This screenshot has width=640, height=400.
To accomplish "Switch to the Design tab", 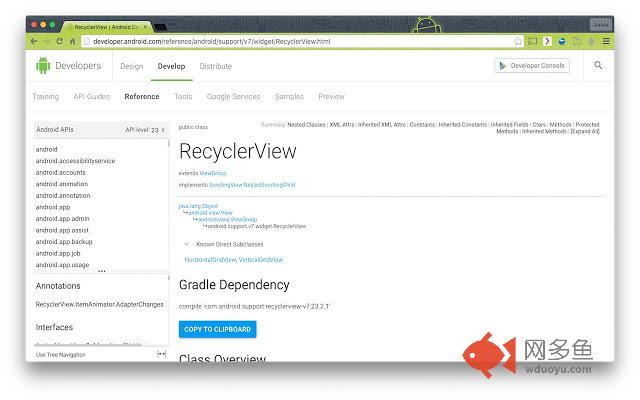I will (x=132, y=66).
